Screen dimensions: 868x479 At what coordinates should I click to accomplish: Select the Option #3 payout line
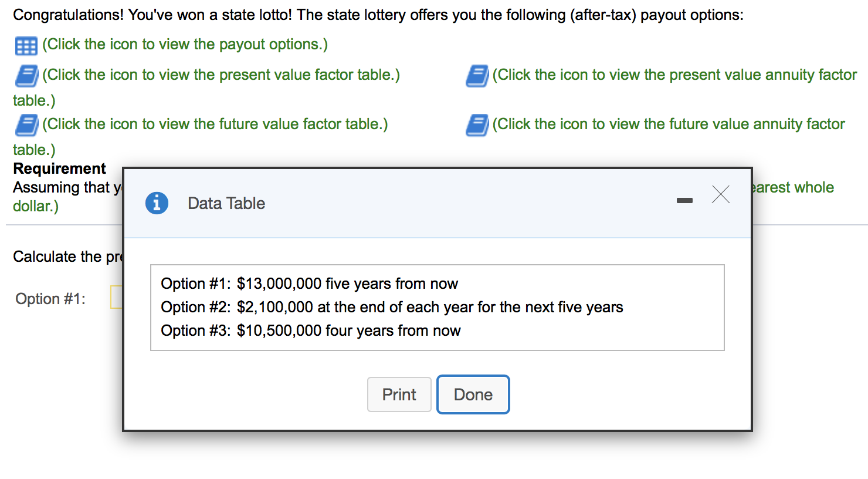tap(311, 330)
